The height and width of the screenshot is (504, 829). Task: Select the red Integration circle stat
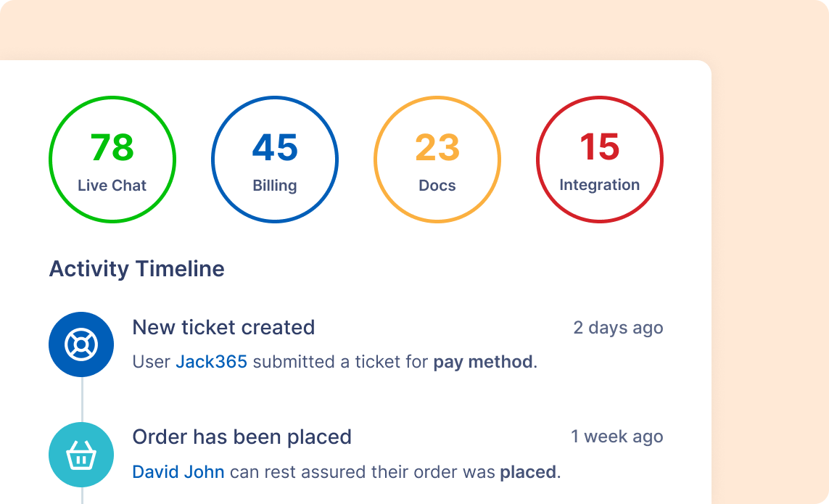(600, 160)
